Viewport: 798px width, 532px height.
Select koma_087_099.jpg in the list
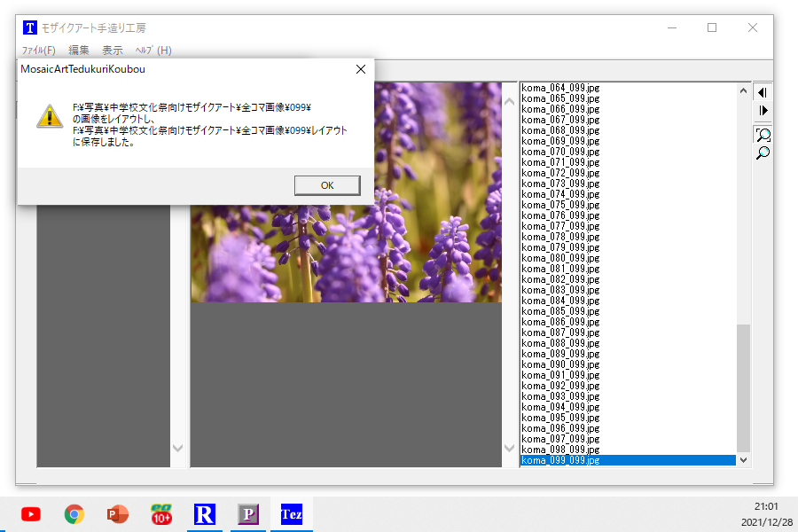coord(628,333)
